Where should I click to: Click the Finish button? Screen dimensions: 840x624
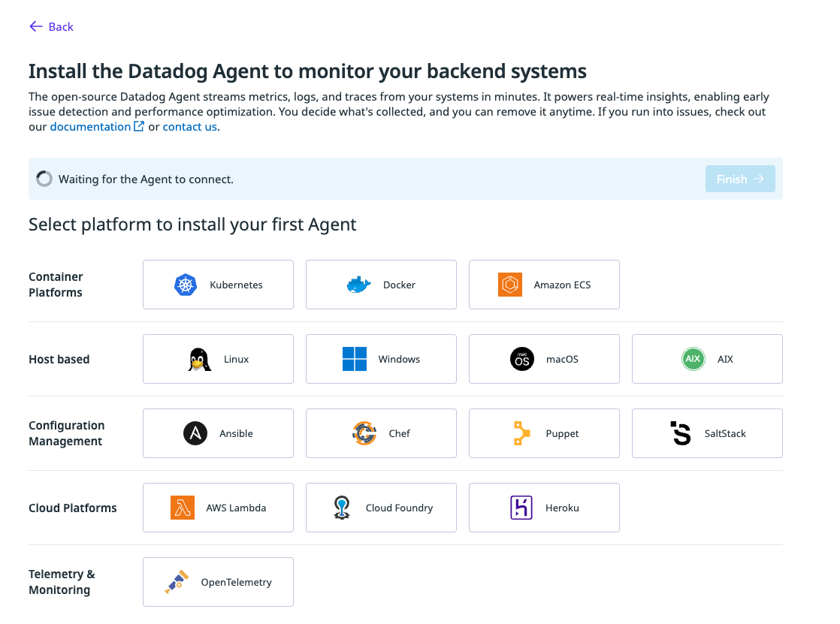(740, 179)
